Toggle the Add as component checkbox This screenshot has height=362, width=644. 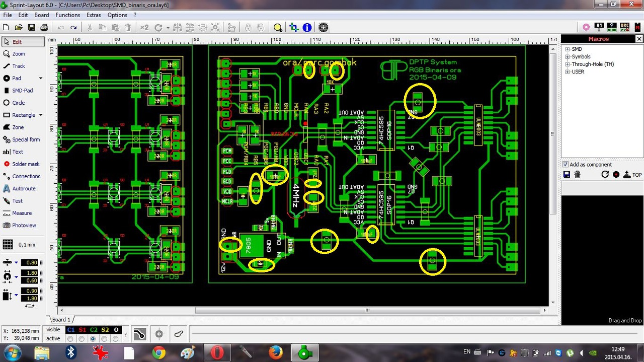tap(566, 165)
